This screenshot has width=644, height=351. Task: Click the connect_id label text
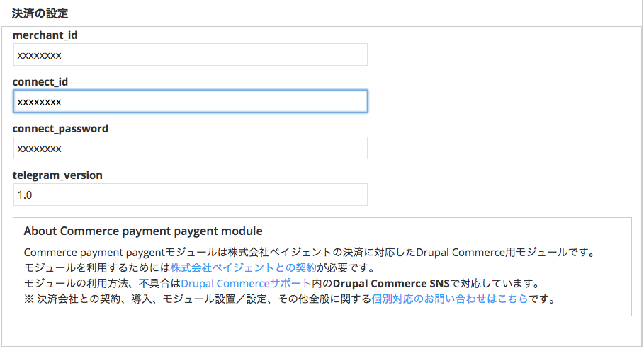point(40,81)
